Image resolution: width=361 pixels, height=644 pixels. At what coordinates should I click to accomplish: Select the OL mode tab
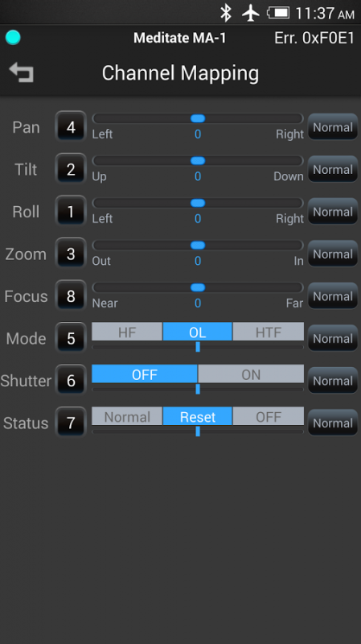[197, 332]
